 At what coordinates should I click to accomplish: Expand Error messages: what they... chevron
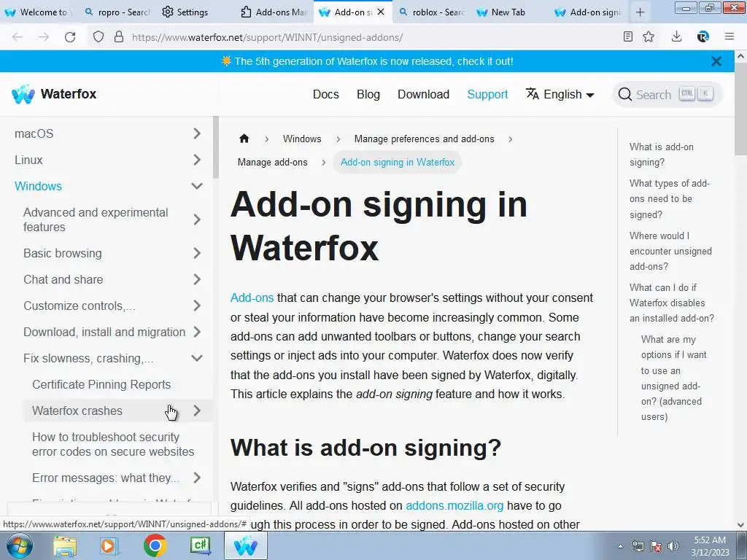(x=197, y=478)
